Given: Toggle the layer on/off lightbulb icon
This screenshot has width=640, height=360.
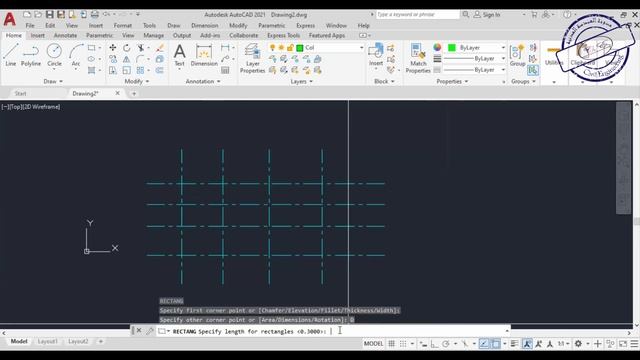Looking at the screenshot, I should click(x=273, y=48).
